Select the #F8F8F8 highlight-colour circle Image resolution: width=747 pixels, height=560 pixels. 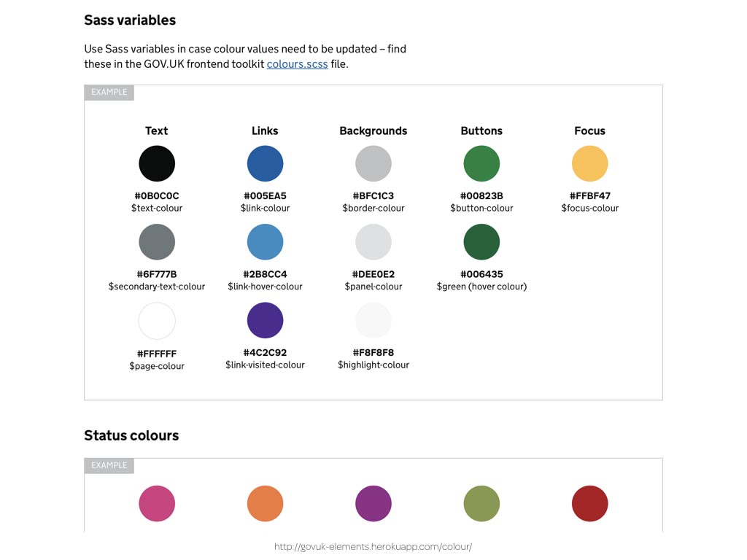[373, 321]
